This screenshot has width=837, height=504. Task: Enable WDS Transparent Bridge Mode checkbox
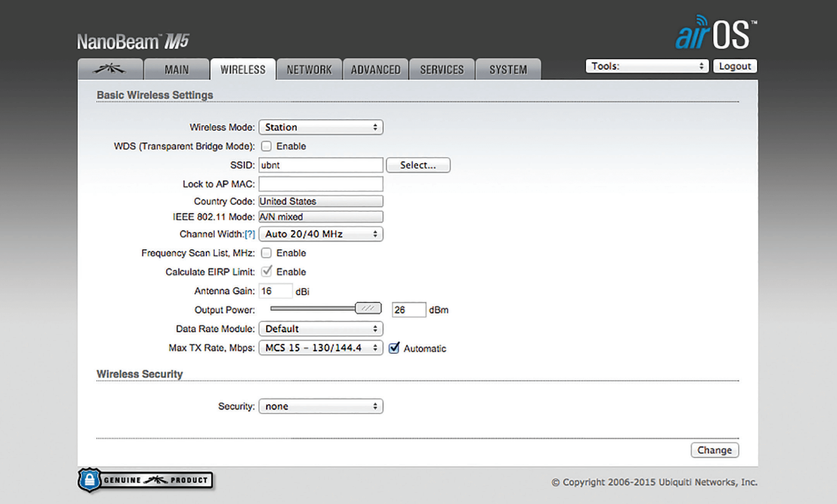[267, 146]
